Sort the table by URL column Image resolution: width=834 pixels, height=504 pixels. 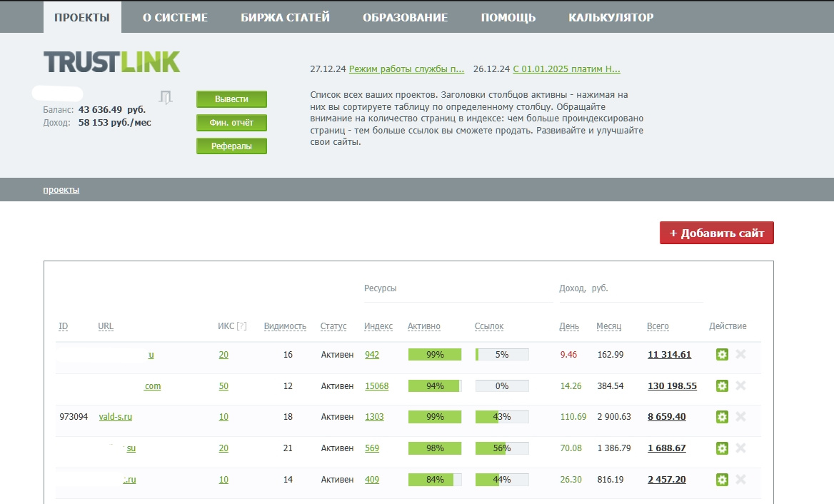pos(106,326)
